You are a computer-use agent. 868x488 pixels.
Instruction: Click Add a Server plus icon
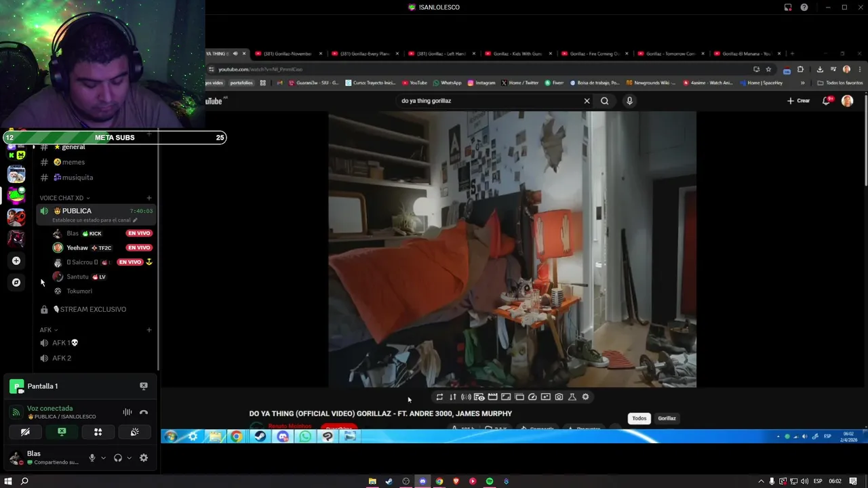coord(16,261)
